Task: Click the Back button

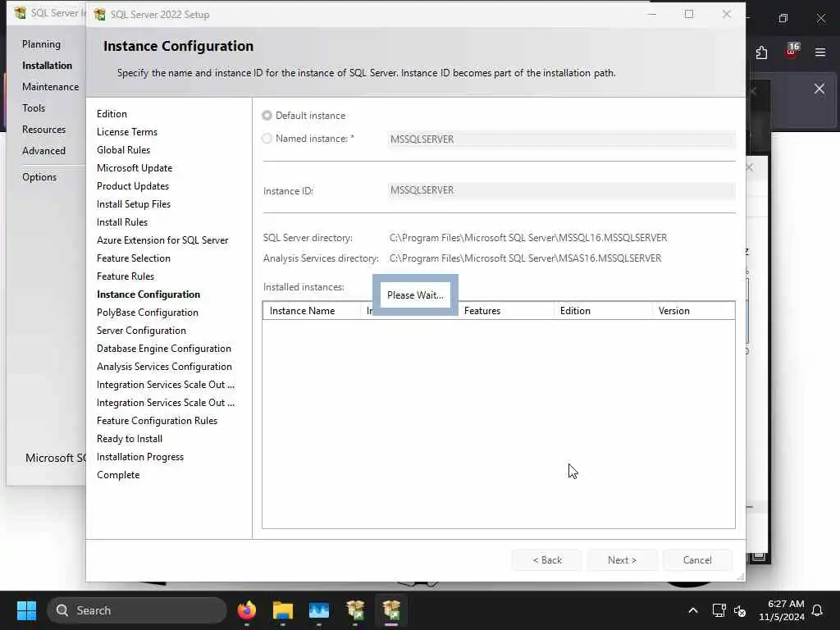Action: pos(546,559)
